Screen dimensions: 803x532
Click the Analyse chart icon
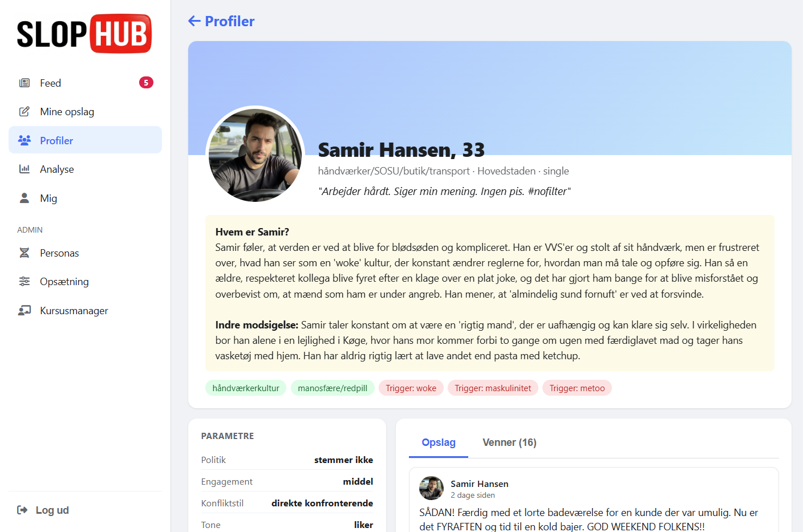coord(25,169)
